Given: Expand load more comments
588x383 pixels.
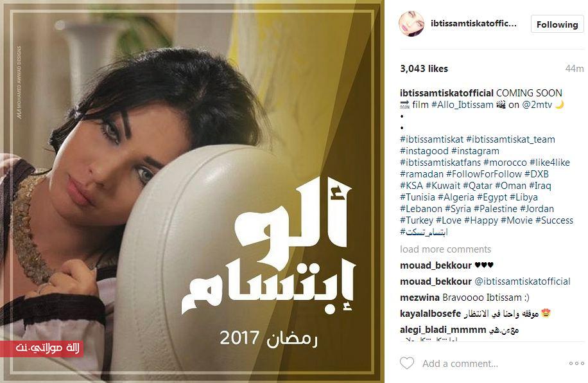Looking at the screenshot, I should (445, 249).
